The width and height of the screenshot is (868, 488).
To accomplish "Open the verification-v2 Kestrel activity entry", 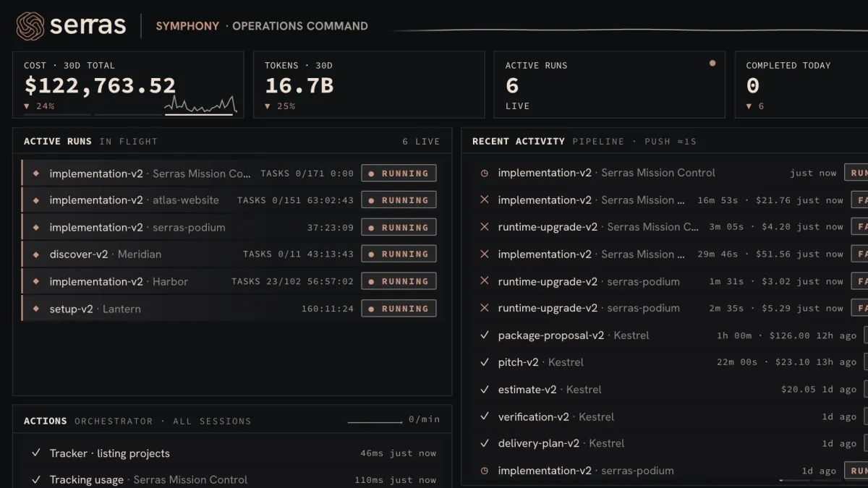I will pos(669,416).
